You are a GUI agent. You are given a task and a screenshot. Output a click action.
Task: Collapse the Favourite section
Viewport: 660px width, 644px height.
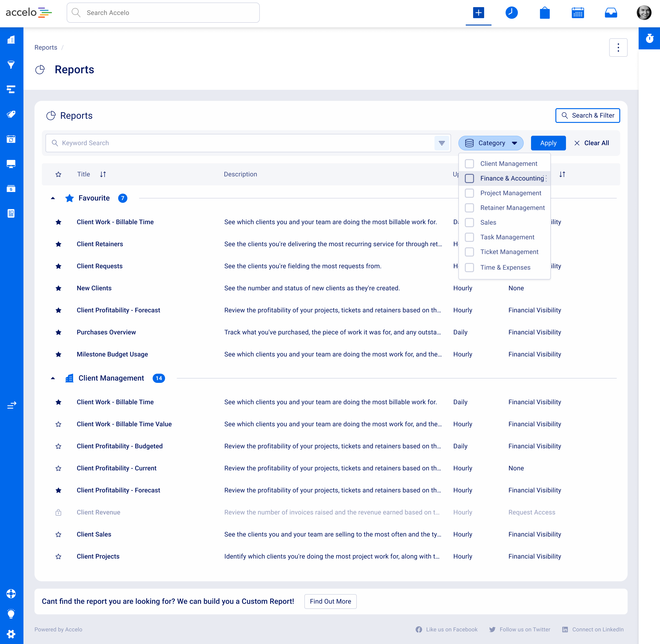(x=53, y=198)
